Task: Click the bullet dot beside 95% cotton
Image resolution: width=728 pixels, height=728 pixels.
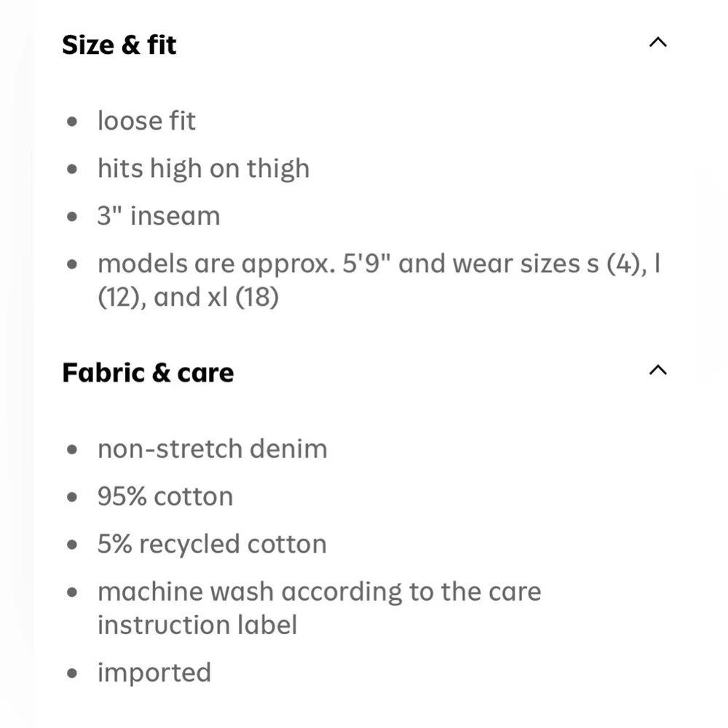Action: tap(72, 497)
